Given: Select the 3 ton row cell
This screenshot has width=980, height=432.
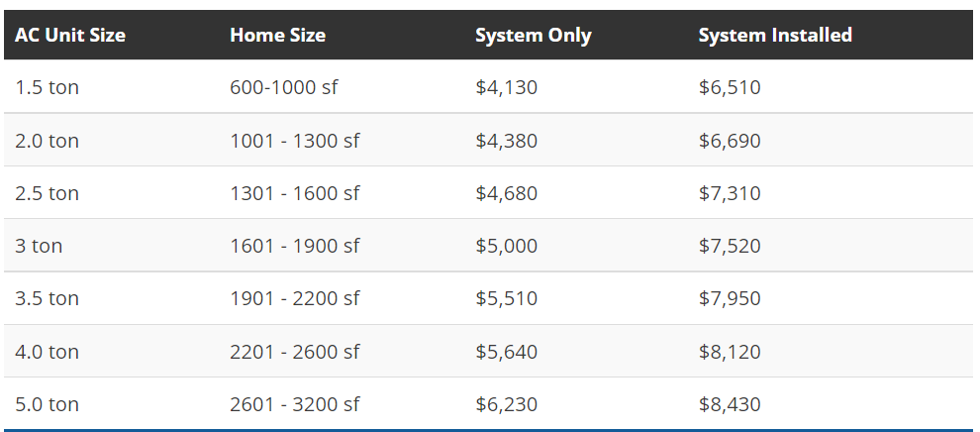Looking at the screenshot, I should 39,246.
